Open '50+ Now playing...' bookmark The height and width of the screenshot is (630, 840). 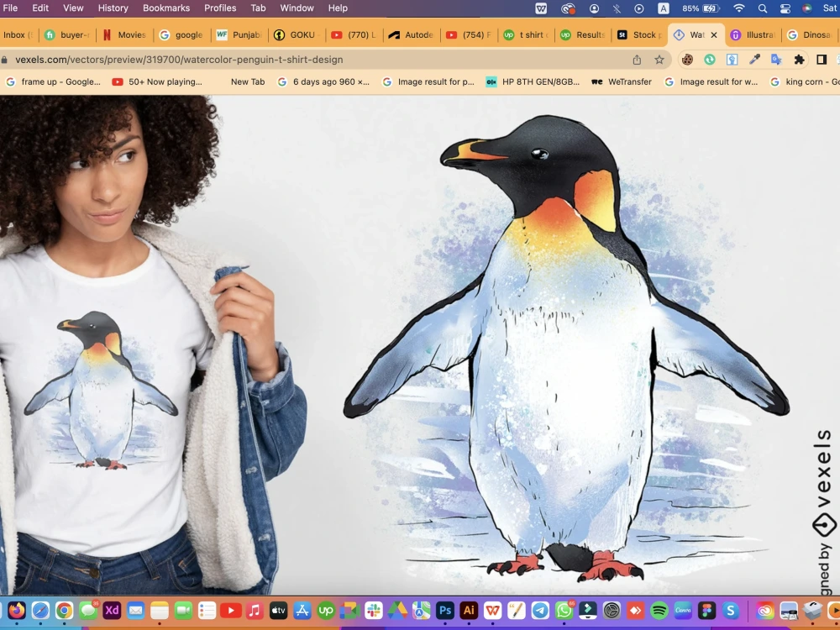[x=157, y=82]
